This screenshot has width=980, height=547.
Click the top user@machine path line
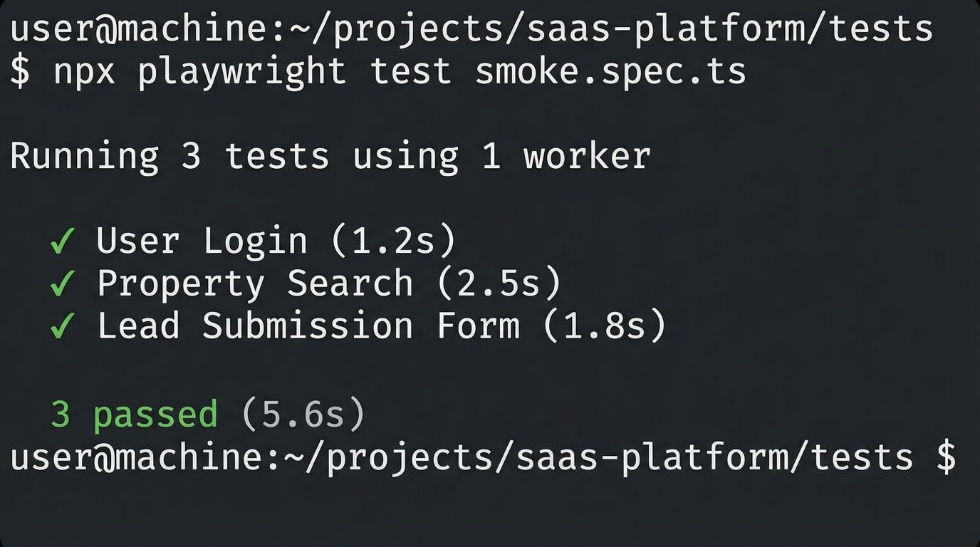471,30
